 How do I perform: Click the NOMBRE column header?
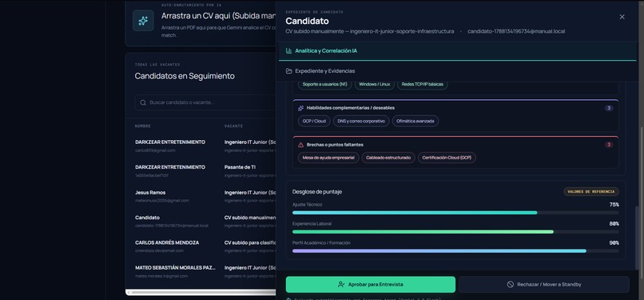tap(143, 126)
